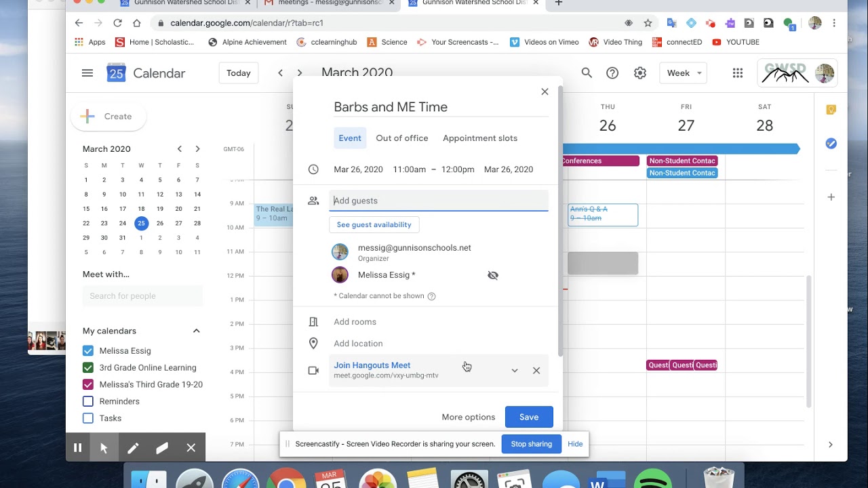Click the calendar cannot be shown help icon
Image resolution: width=868 pixels, height=488 pixels.
[431, 296]
